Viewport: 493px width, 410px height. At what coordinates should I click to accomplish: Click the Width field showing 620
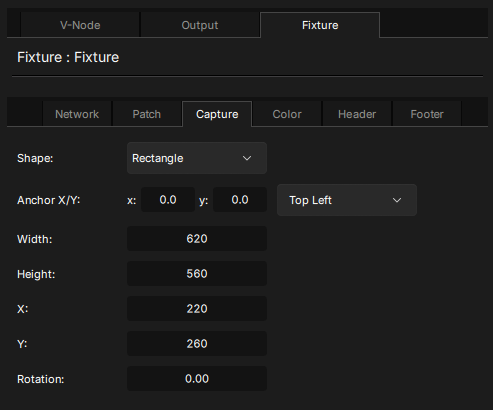(x=197, y=239)
